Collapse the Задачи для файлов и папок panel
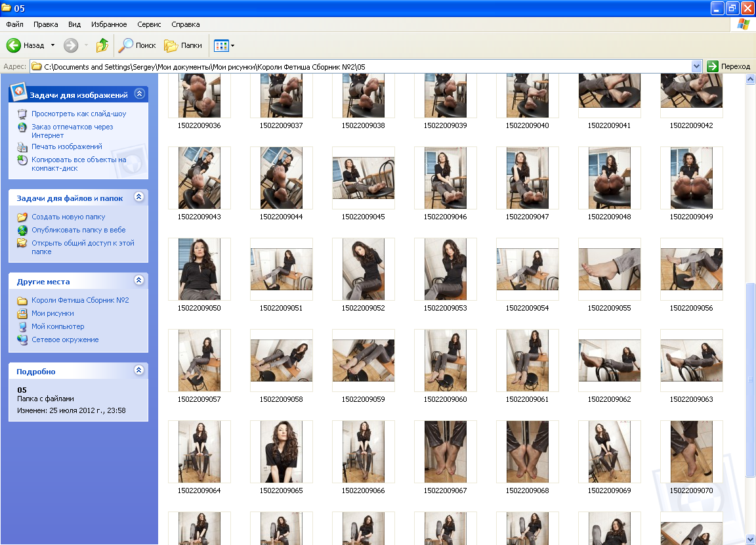 139,197
